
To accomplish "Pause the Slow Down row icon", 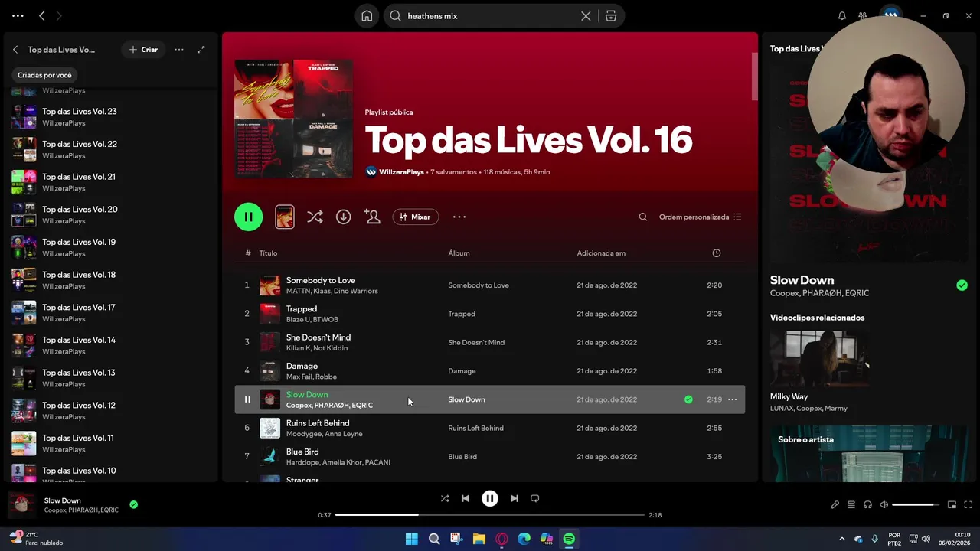I will coord(247,399).
